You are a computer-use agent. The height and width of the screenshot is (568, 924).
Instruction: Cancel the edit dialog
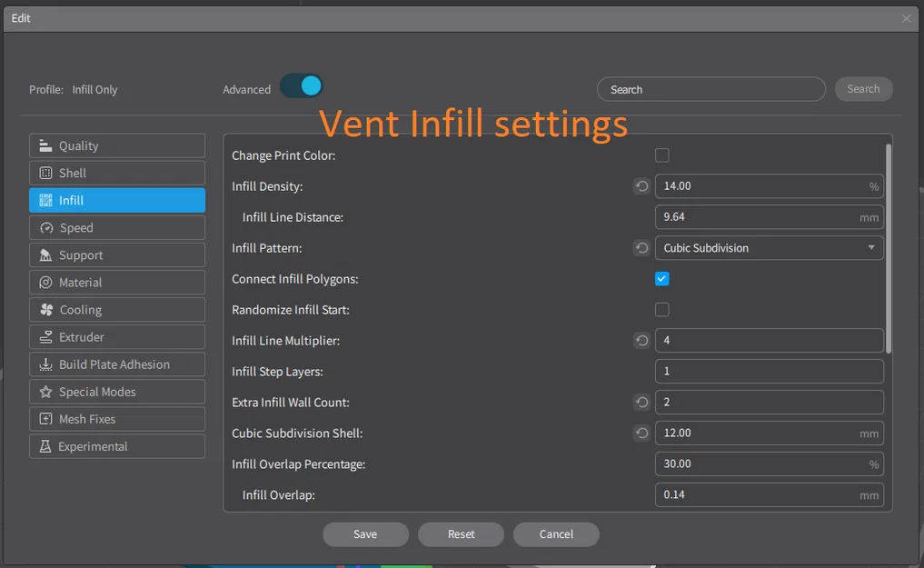coord(556,533)
